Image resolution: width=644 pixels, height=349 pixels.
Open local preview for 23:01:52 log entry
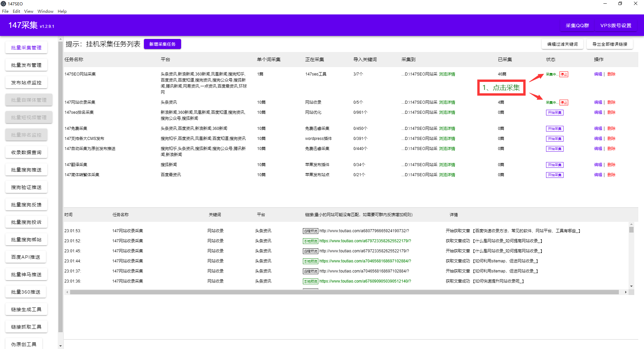(x=310, y=241)
